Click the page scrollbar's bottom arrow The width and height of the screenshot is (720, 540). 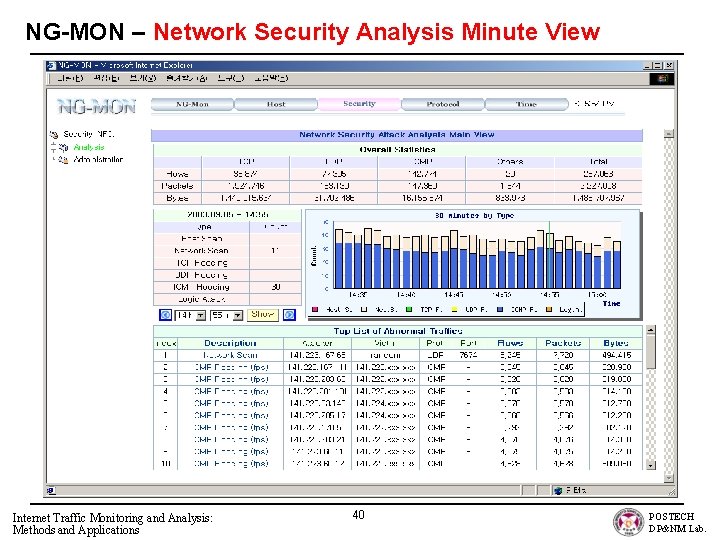[669, 478]
